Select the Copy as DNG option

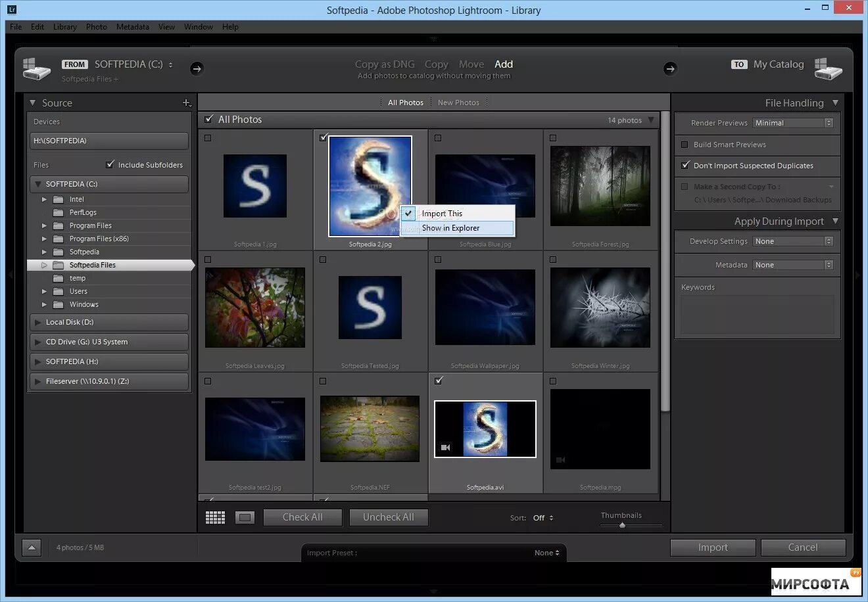385,64
